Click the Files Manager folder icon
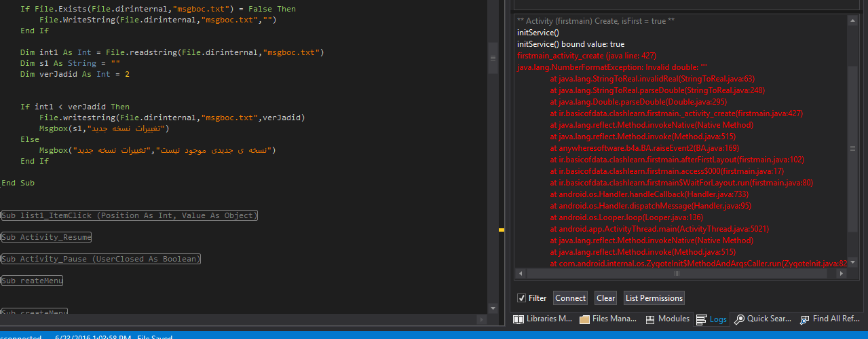The image size is (868, 339). point(584,319)
